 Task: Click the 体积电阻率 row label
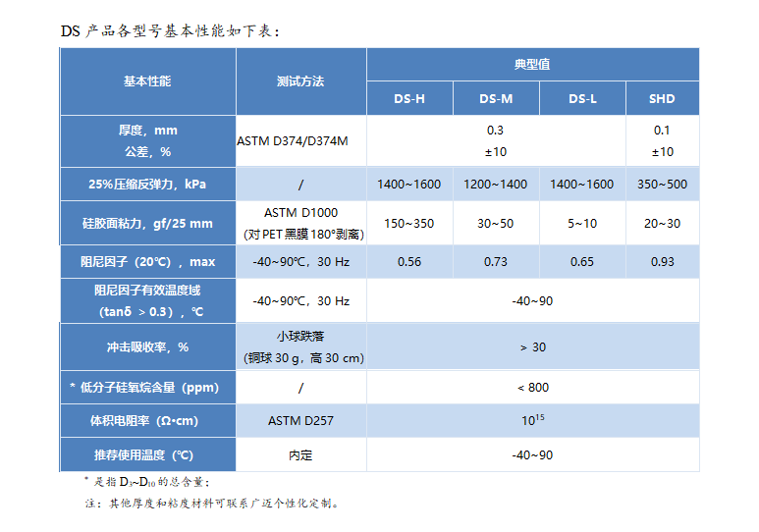[147, 421]
